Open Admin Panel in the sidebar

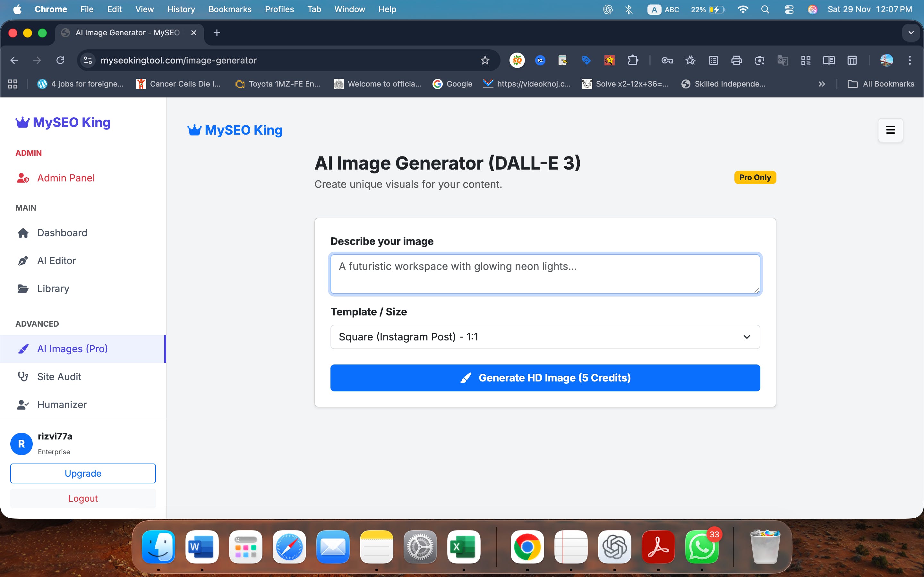66,178
